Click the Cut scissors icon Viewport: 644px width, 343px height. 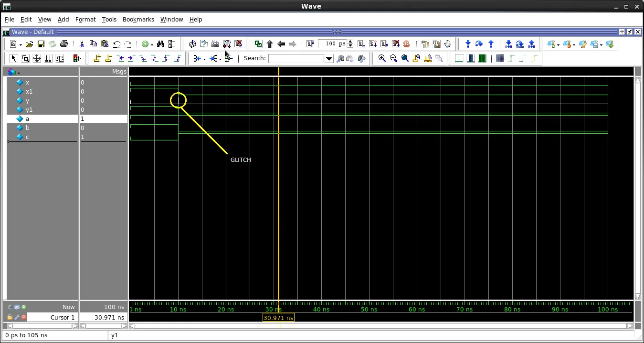click(82, 44)
